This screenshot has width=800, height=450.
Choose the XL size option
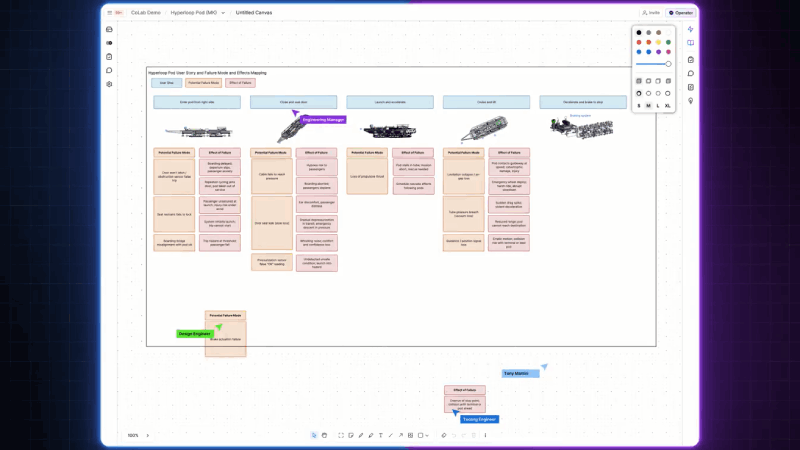pos(667,106)
